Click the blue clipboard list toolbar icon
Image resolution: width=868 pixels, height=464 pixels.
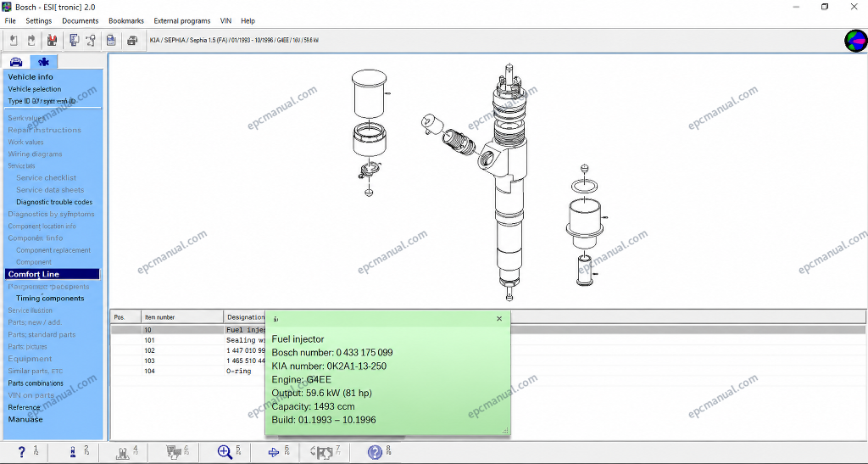point(111,41)
